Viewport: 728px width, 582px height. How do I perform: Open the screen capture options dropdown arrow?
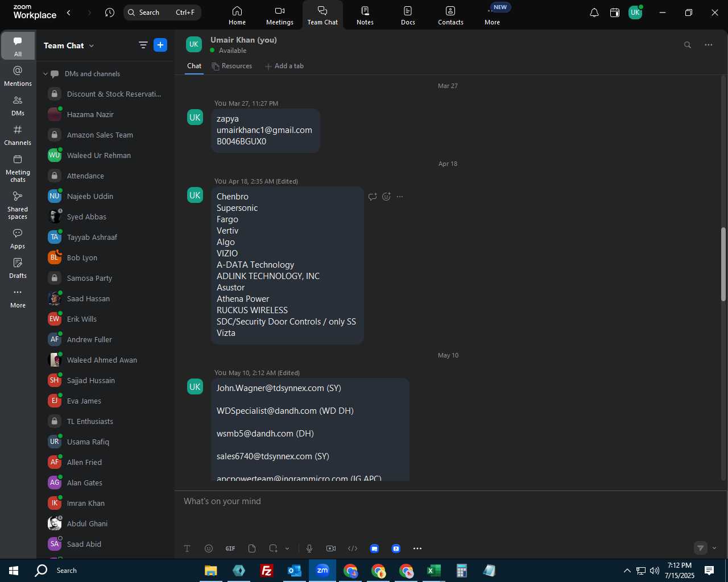(x=287, y=548)
